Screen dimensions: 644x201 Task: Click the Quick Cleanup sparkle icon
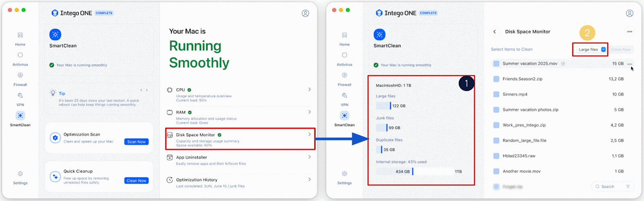tap(55, 176)
